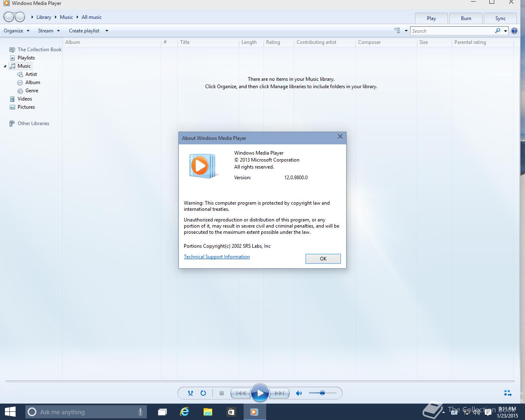Open the Technical Support Information link
The width and height of the screenshot is (525, 420).
point(217,257)
